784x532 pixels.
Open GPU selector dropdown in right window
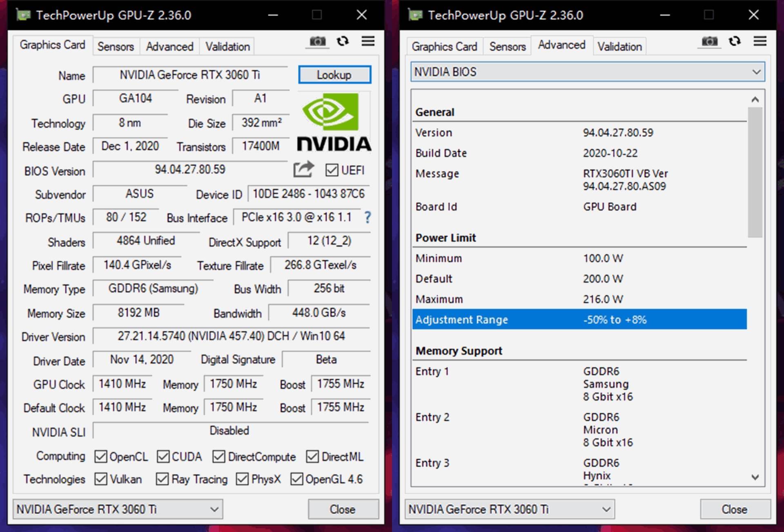(510, 509)
